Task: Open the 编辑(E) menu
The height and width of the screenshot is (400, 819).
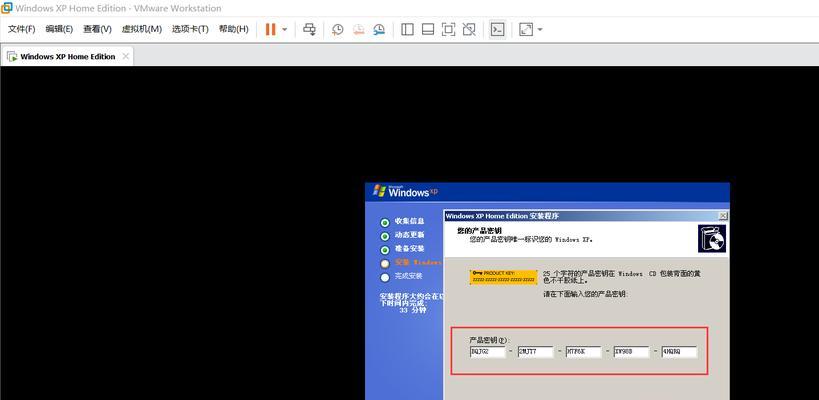Action: click(x=59, y=29)
